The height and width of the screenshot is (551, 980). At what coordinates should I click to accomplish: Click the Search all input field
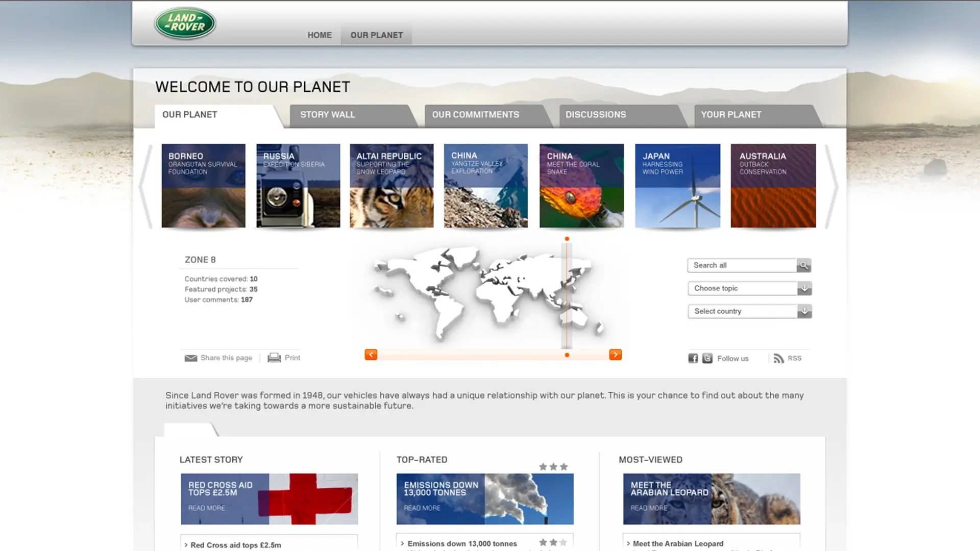coord(742,265)
